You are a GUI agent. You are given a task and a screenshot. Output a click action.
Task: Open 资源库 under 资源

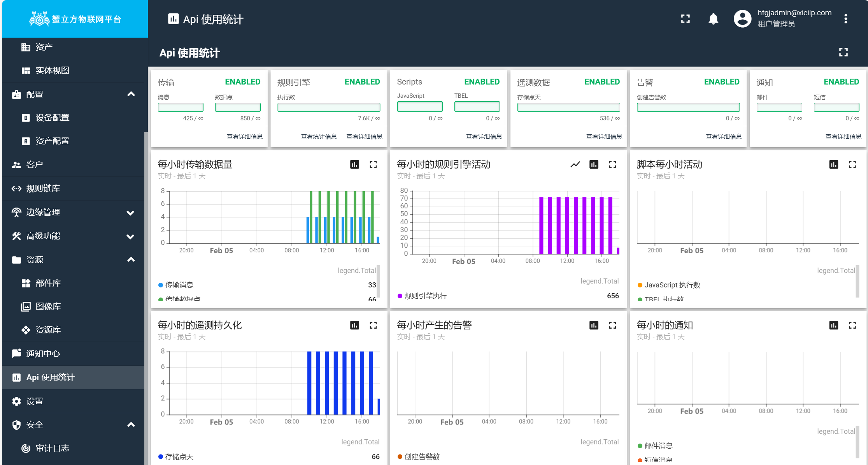[73, 330]
